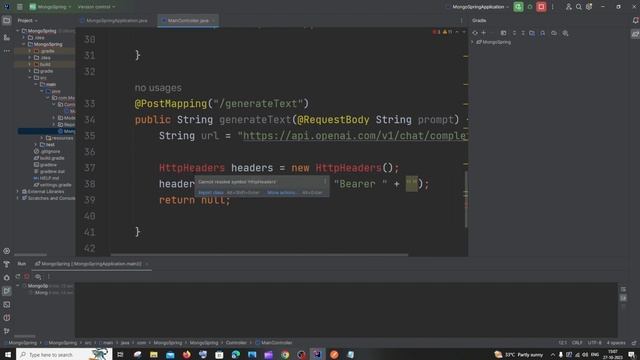Expand Scratches and Consoles node

point(18,198)
